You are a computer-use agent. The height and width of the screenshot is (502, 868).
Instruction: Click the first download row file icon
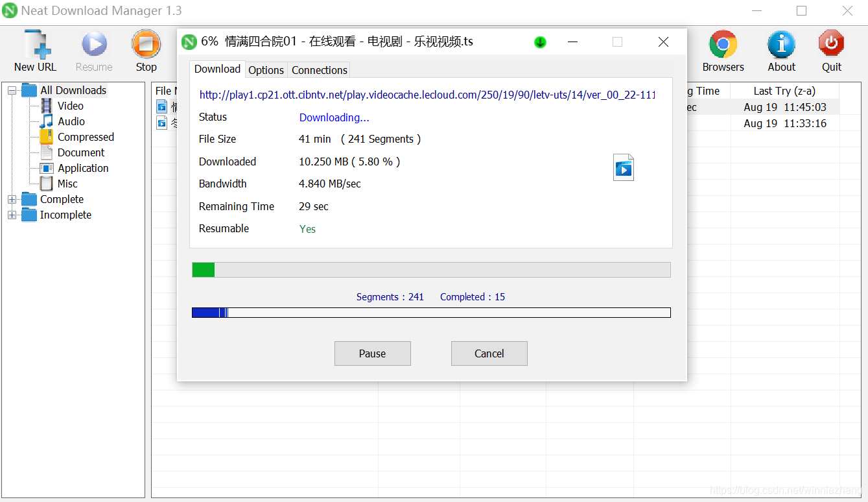point(162,107)
